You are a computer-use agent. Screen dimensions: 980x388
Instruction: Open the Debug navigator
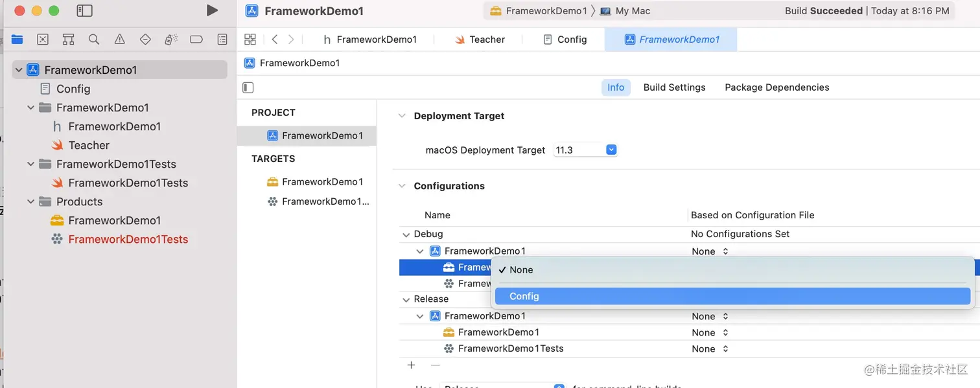[171, 40]
